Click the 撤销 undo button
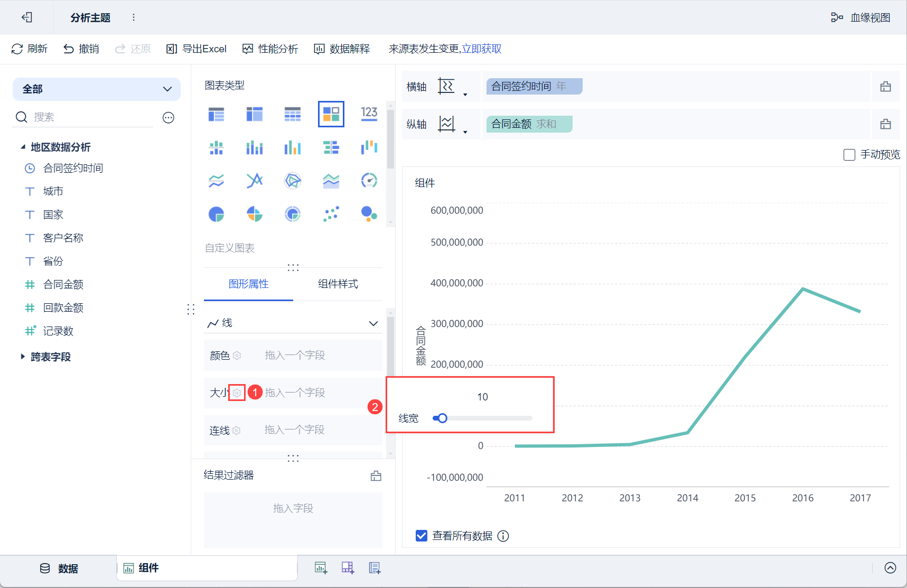907x588 pixels. pyautogui.click(x=81, y=49)
